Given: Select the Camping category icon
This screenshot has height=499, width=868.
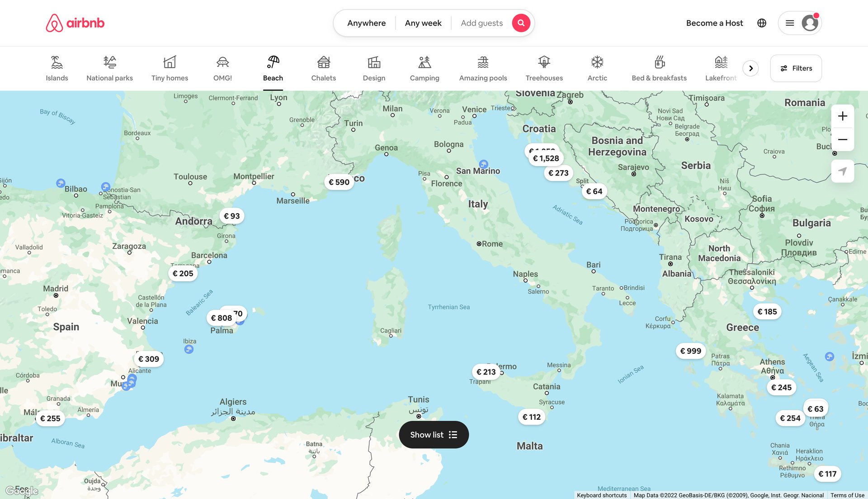Looking at the screenshot, I should click(x=424, y=68).
